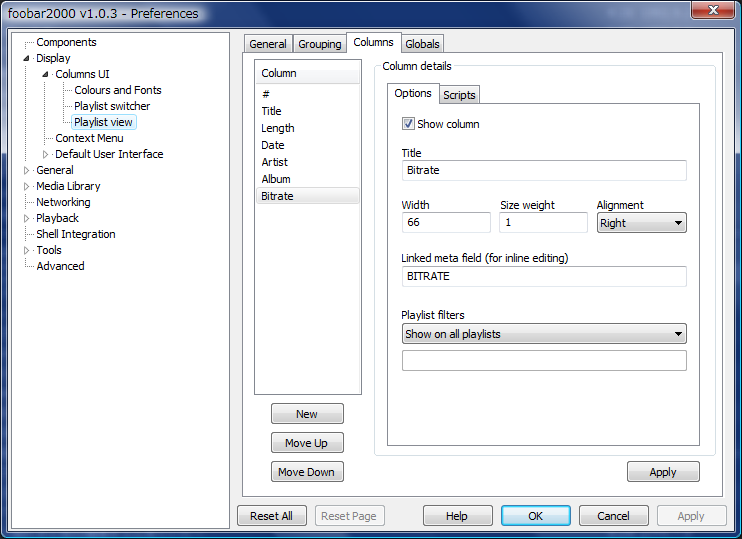Switch to the General tab
This screenshot has width=742, height=539.
268,44
